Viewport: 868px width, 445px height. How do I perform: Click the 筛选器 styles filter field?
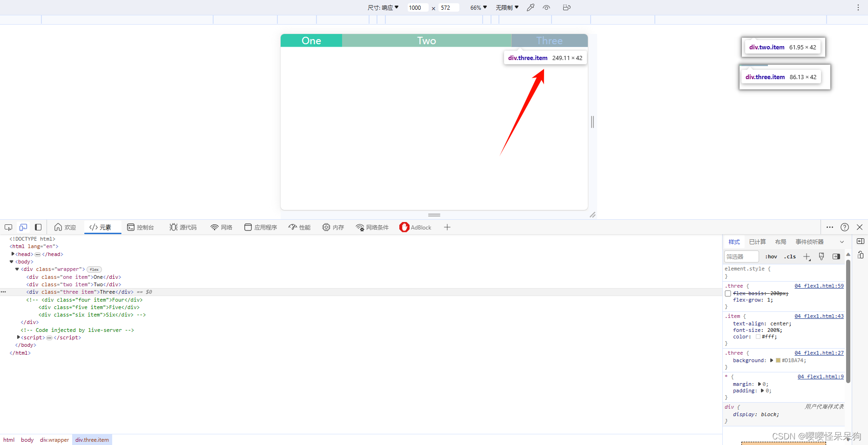(741, 256)
